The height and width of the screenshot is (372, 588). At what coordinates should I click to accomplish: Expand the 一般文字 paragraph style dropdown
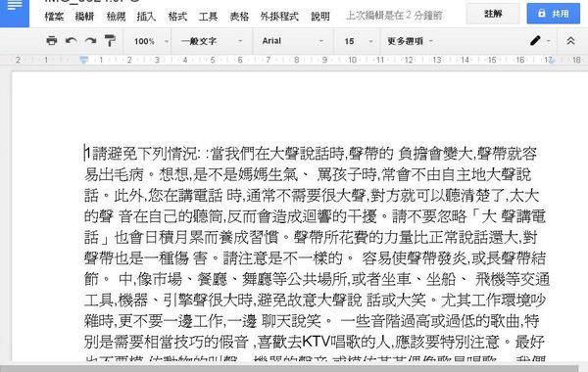(x=212, y=41)
